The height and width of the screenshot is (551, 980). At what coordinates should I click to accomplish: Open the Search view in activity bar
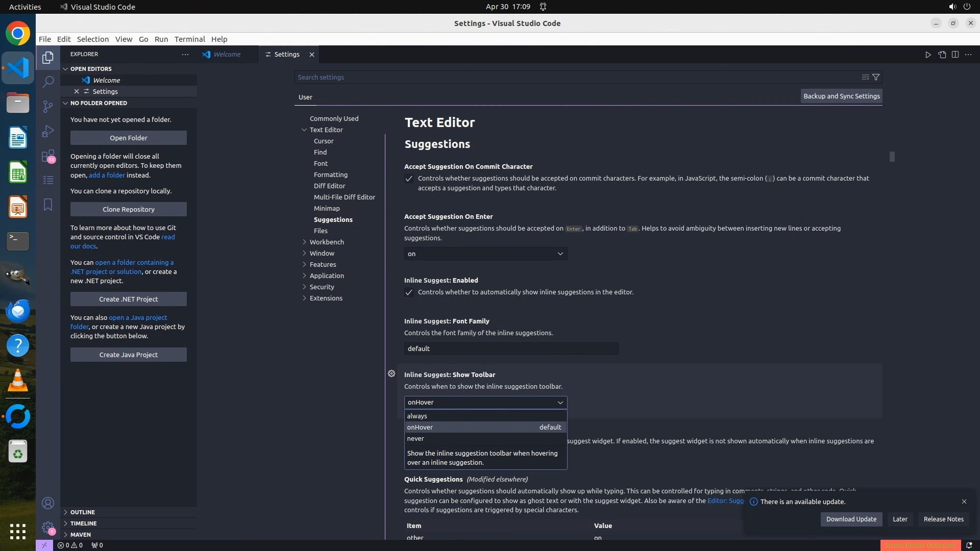click(x=48, y=82)
